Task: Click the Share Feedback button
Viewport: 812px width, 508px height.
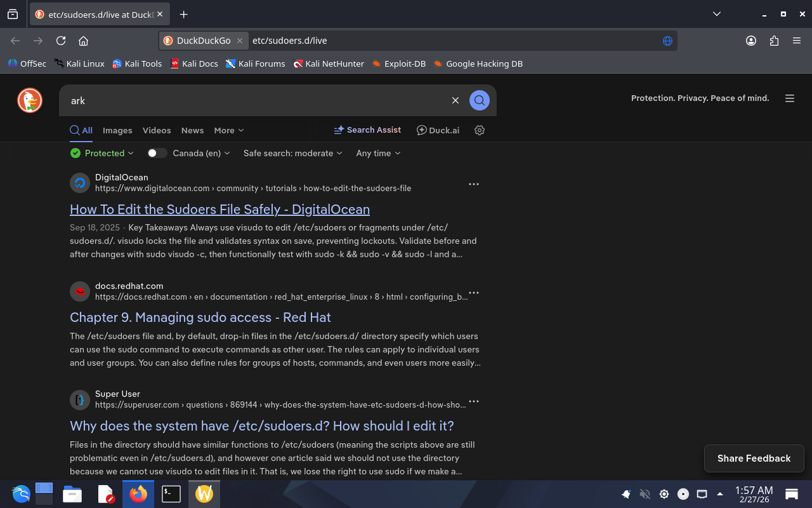Action: 754,458
